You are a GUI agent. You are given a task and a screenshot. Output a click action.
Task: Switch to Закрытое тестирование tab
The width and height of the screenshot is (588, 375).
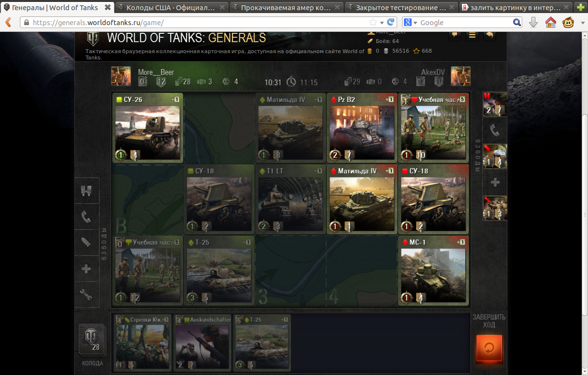[x=401, y=8]
